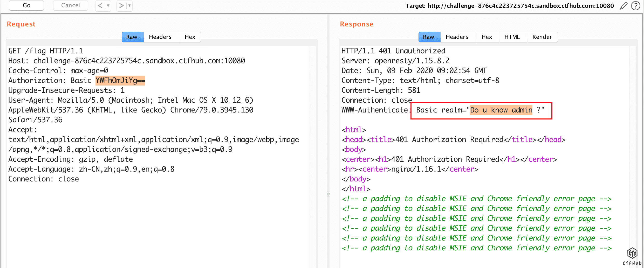Screen dimensions: 644x268
Task: Open the Render tab in the Response panel
Action: click(542, 37)
